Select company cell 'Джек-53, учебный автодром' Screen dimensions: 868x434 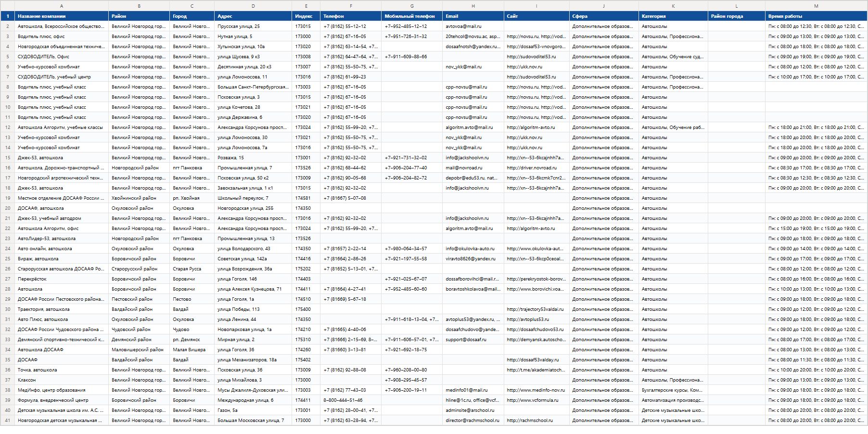[x=62, y=218]
